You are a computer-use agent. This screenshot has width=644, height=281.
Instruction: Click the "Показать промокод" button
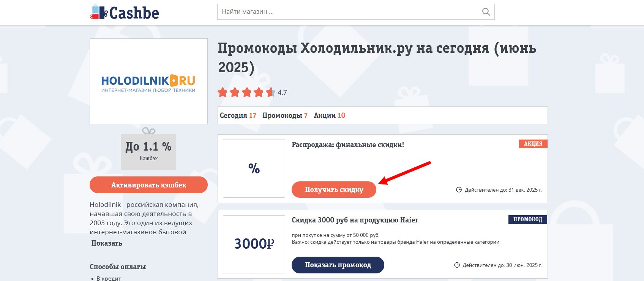338,265
